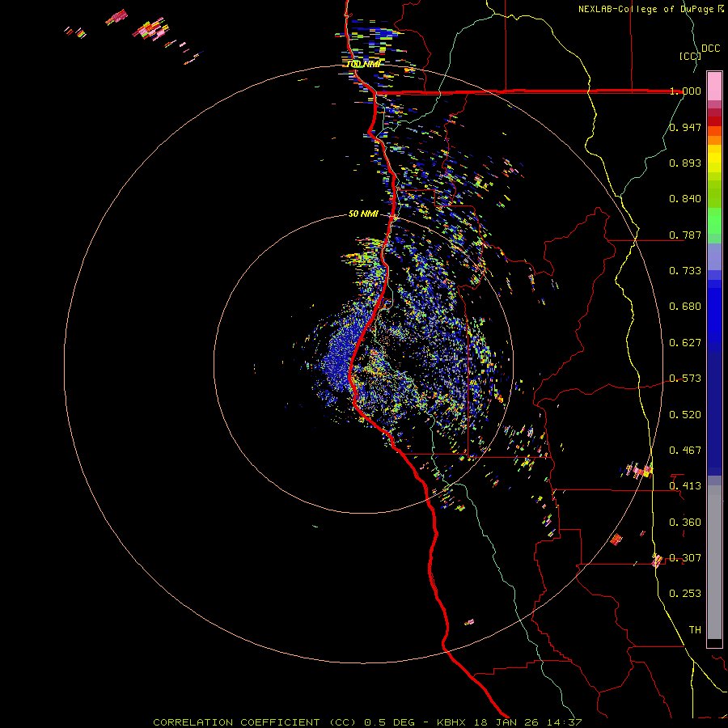
Task: Pick the orange color bar segment
Action: click(714, 140)
